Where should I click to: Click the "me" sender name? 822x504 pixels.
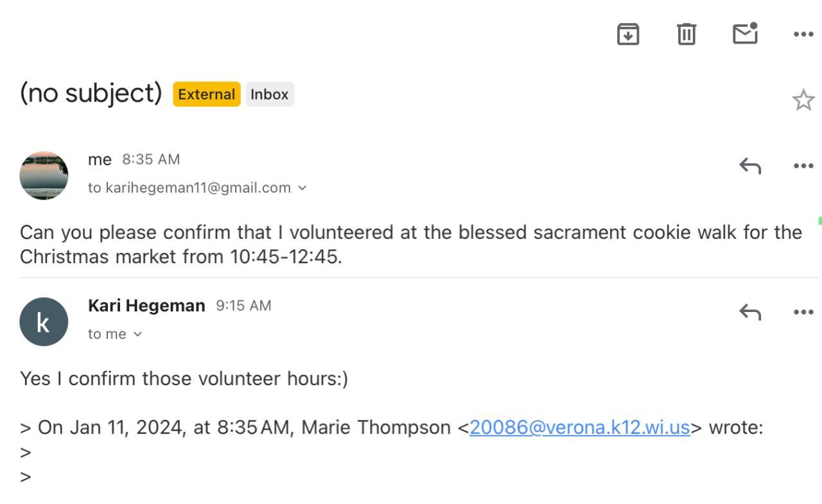(x=100, y=159)
